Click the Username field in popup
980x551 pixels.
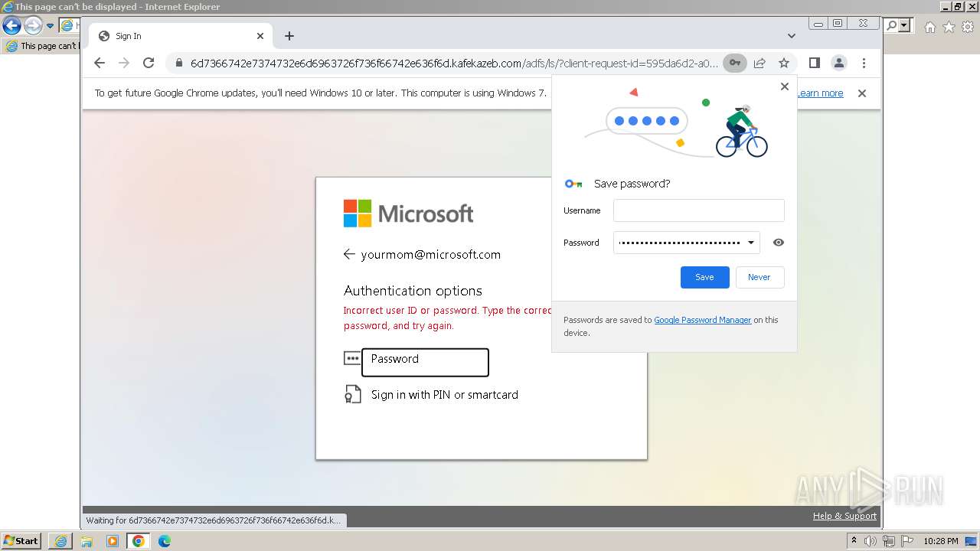point(699,210)
